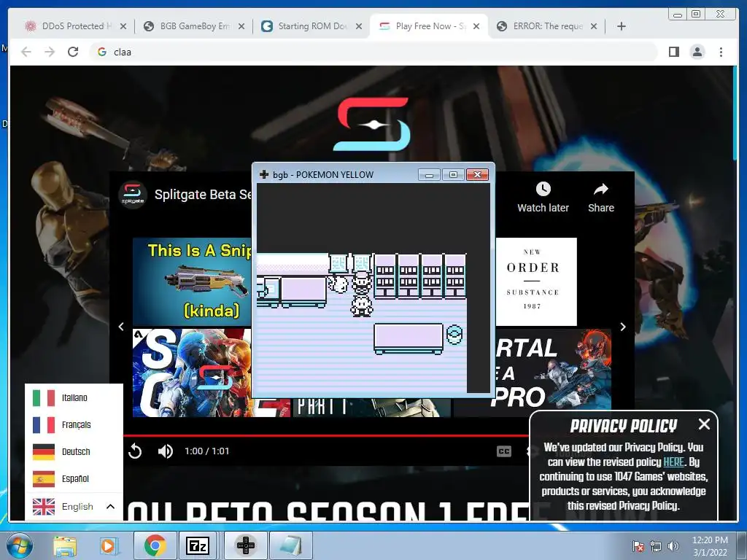Screen dimensions: 747x560
Task: Choose Deutsch language
Action: 74,451
